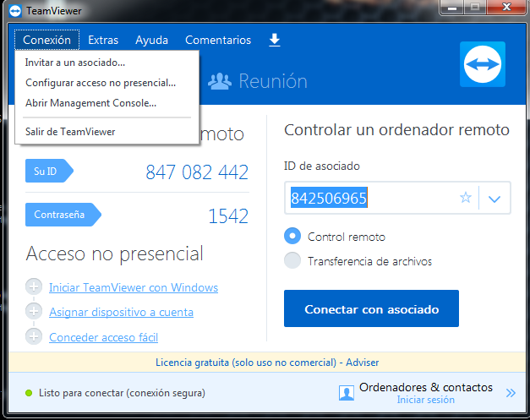Click the password value 1542
Viewport: 530px width, 420px height.
pos(228,215)
